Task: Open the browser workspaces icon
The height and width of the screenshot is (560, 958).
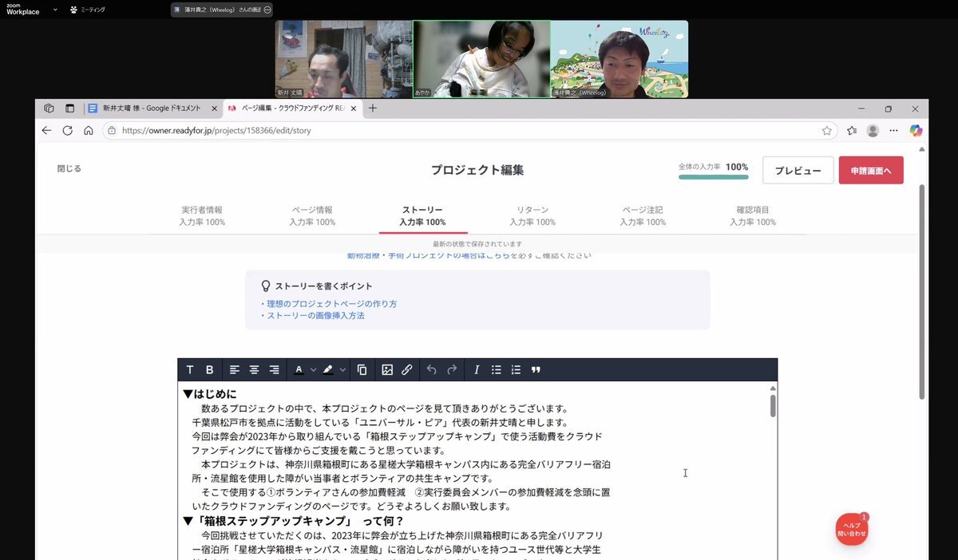Action: tap(49, 108)
